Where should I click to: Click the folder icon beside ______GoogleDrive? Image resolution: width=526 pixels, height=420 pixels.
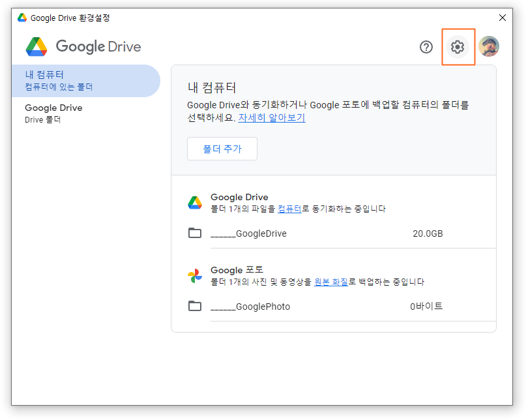(x=195, y=233)
